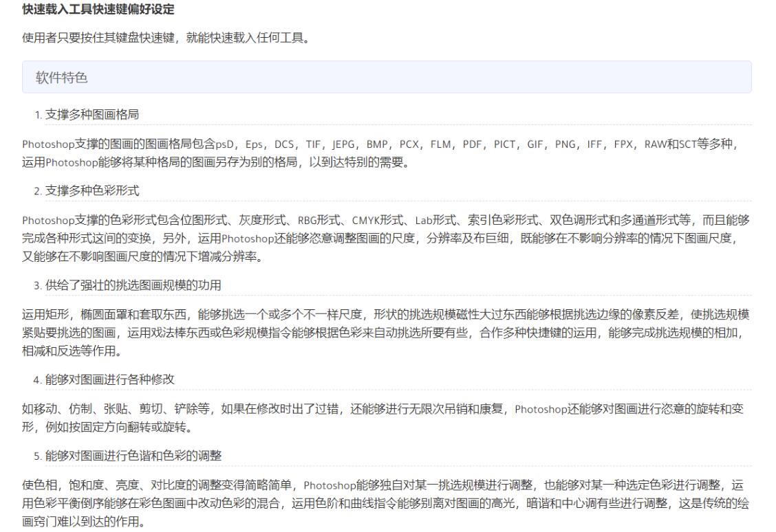Click list item 4. 能够对图画进行各种修改
Screen dimensions: 776x532
(104, 379)
